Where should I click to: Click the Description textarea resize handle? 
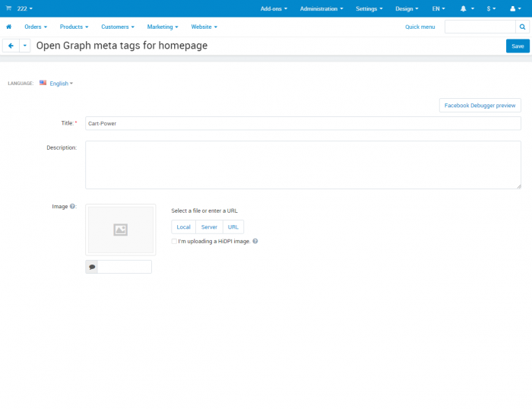point(519,186)
